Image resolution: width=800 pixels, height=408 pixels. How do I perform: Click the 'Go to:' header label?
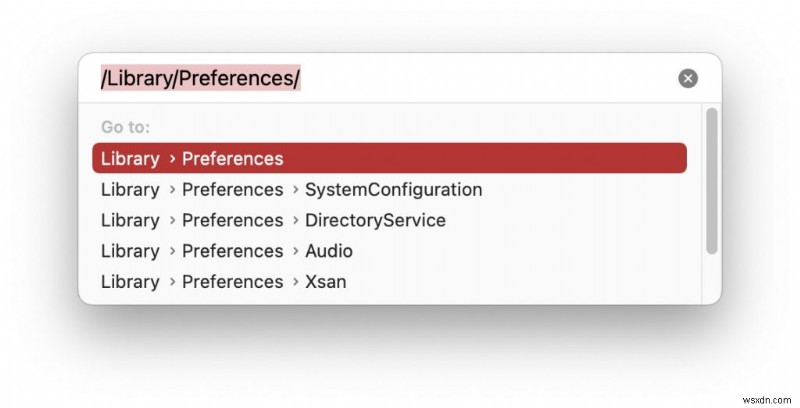125,128
